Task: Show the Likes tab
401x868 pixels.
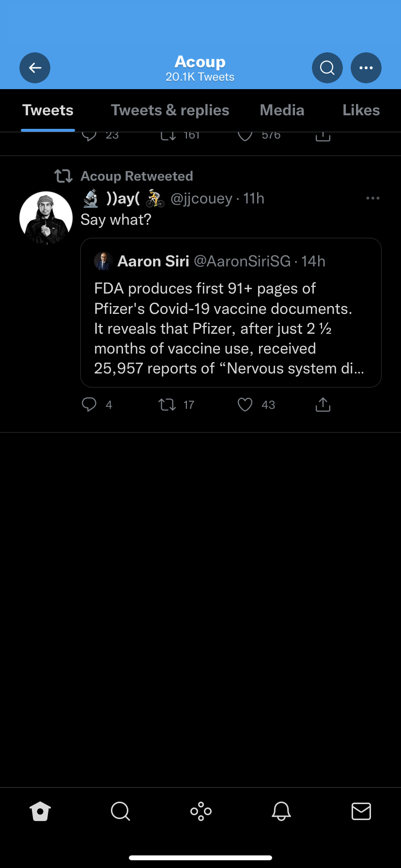Action: point(361,110)
